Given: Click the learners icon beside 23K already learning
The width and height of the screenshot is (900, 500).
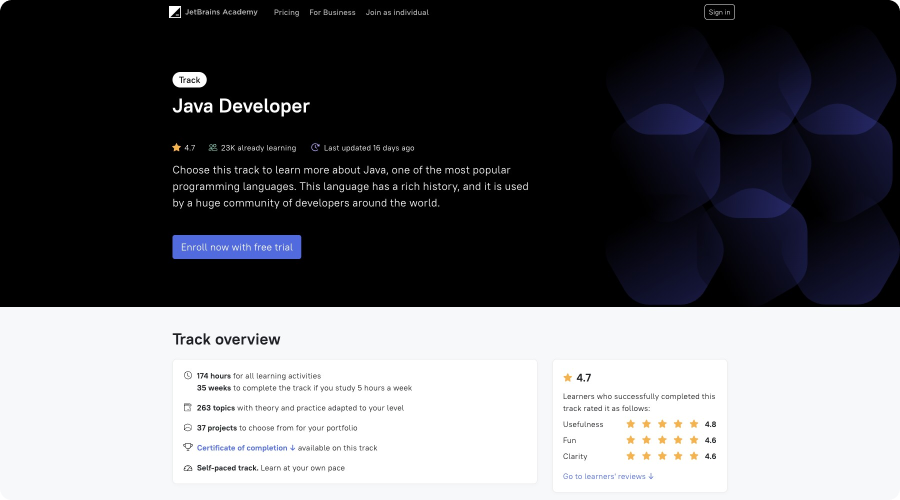Looking at the screenshot, I should tap(213, 148).
